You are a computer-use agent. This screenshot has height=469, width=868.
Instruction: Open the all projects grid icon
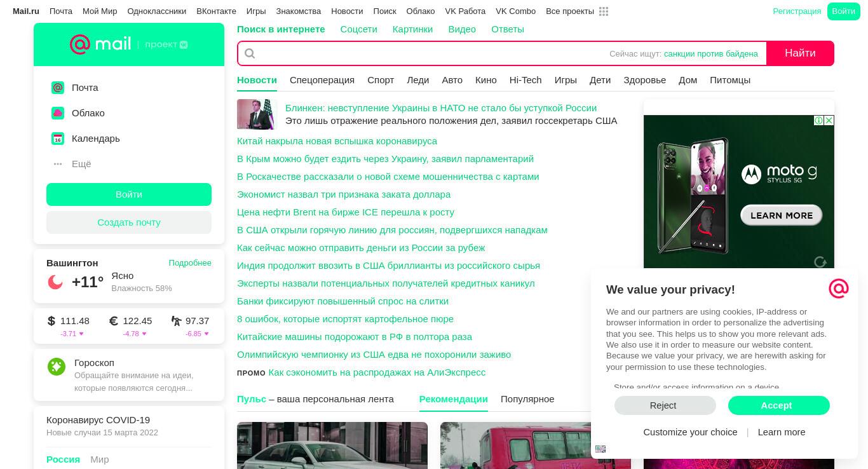pyautogui.click(x=604, y=11)
